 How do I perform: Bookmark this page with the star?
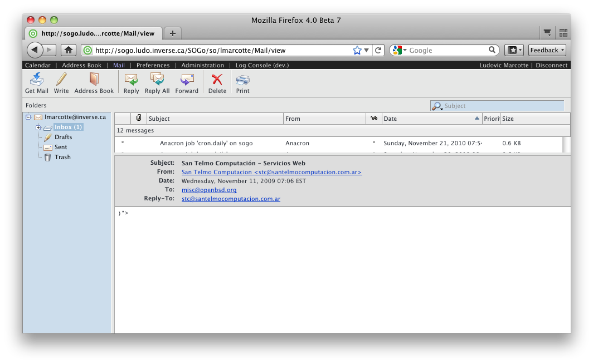coord(357,50)
